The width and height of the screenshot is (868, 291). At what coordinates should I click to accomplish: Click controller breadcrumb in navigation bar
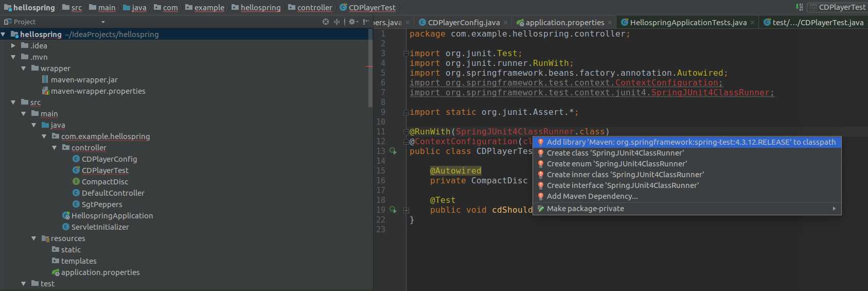pyautogui.click(x=310, y=7)
